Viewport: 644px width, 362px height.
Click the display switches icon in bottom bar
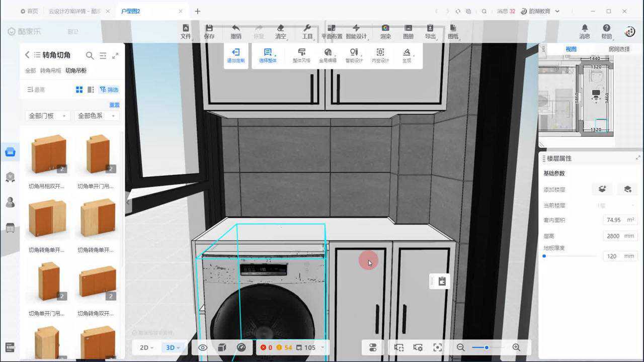click(x=373, y=347)
